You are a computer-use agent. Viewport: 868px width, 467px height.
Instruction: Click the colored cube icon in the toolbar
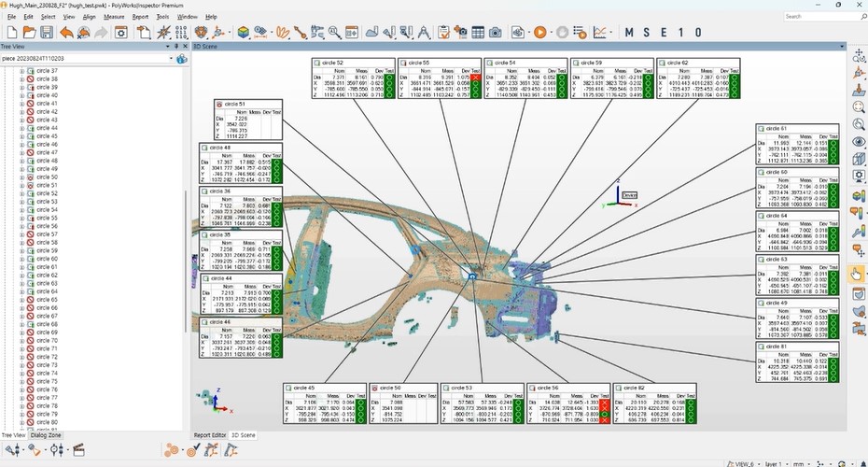(243, 33)
